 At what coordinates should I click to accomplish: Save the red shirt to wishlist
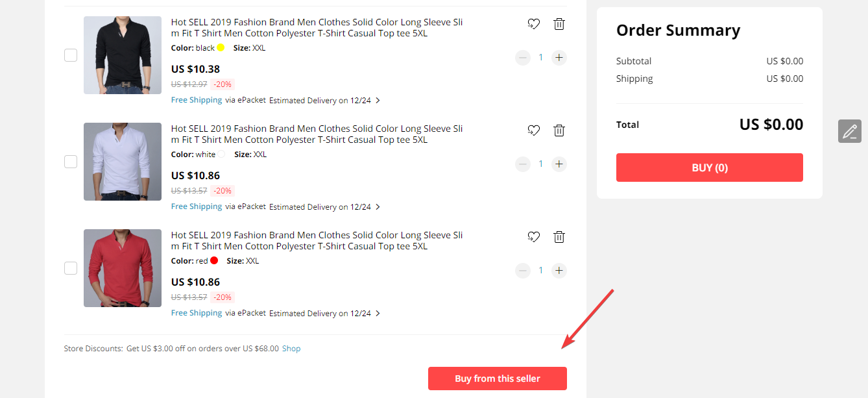click(534, 237)
